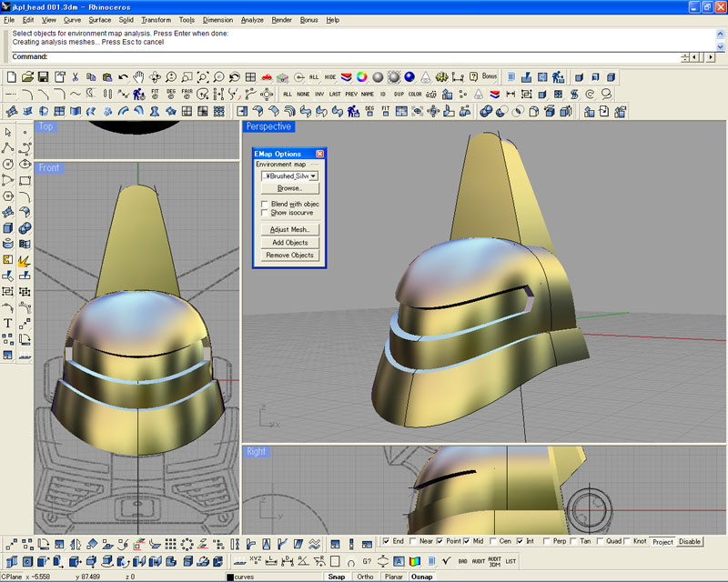
Task: Click the curves layer color swatch
Action: (x=230, y=577)
